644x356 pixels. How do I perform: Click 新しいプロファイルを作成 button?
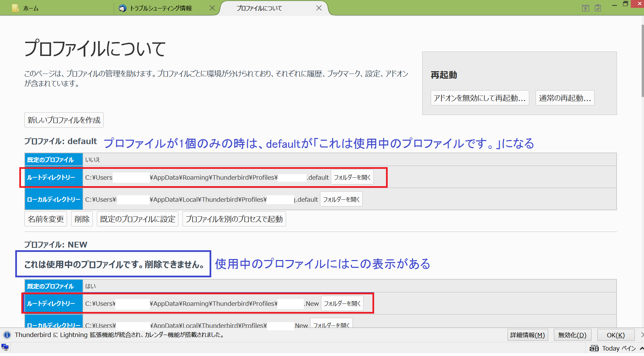point(64,120)
